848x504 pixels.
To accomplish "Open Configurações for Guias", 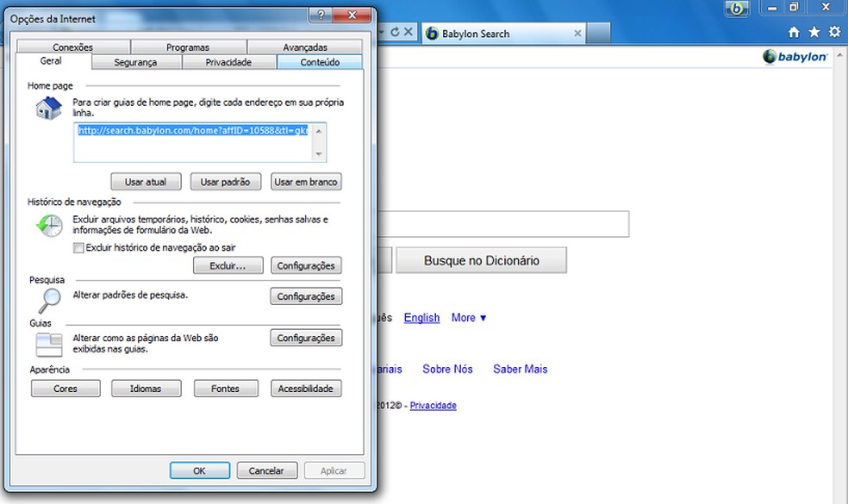I will point(306,338).
